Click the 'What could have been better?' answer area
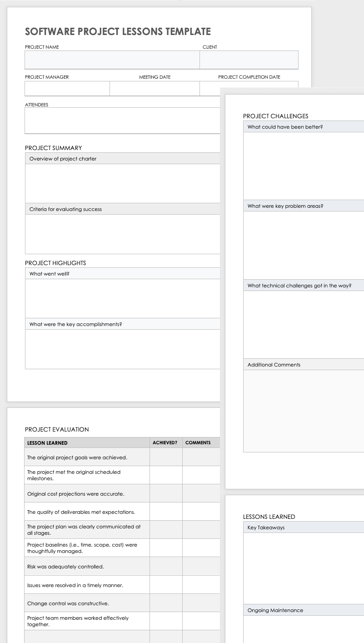Image resolution: width=364 pixels, height=643 pixels. [303, 166]
